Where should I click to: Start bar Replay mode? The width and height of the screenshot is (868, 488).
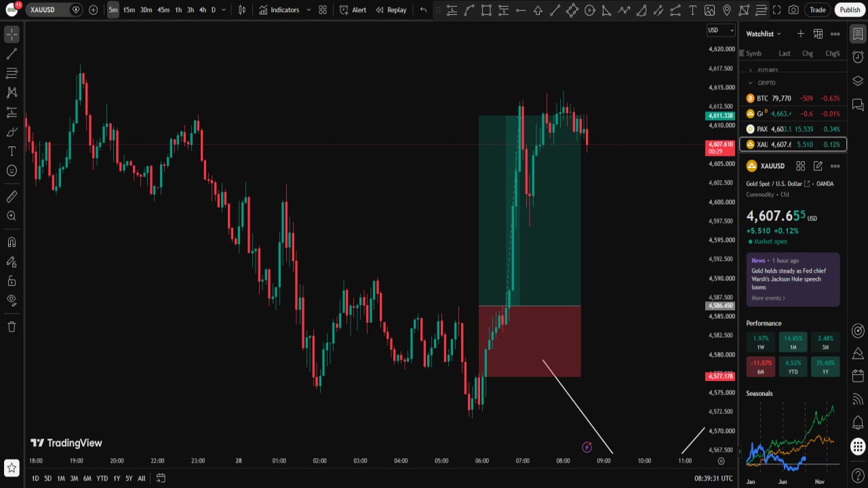(391, 10)
